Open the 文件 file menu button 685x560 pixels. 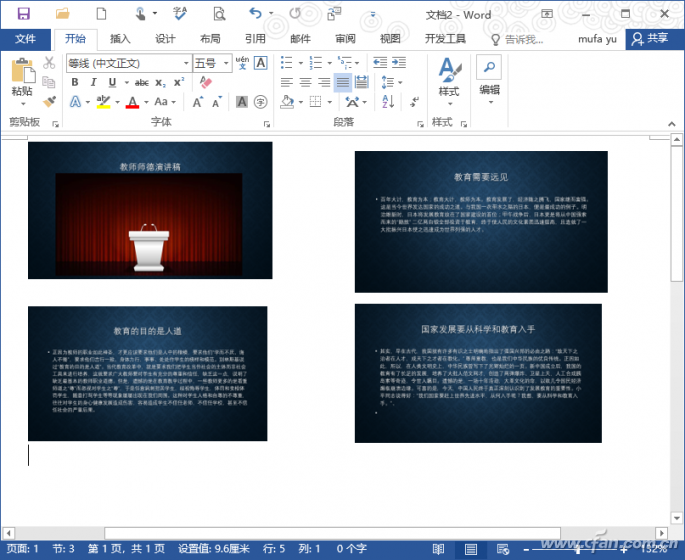click(x=25, y=39)
